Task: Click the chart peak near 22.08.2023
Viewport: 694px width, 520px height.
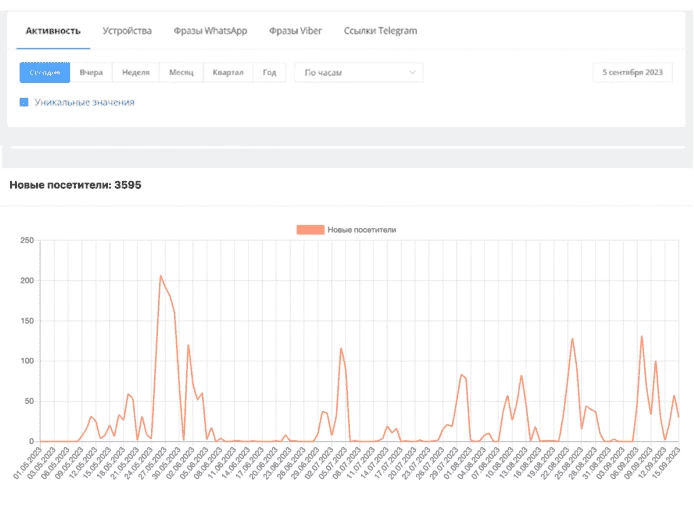Action: pyautogui.click(x=572, y=339)
